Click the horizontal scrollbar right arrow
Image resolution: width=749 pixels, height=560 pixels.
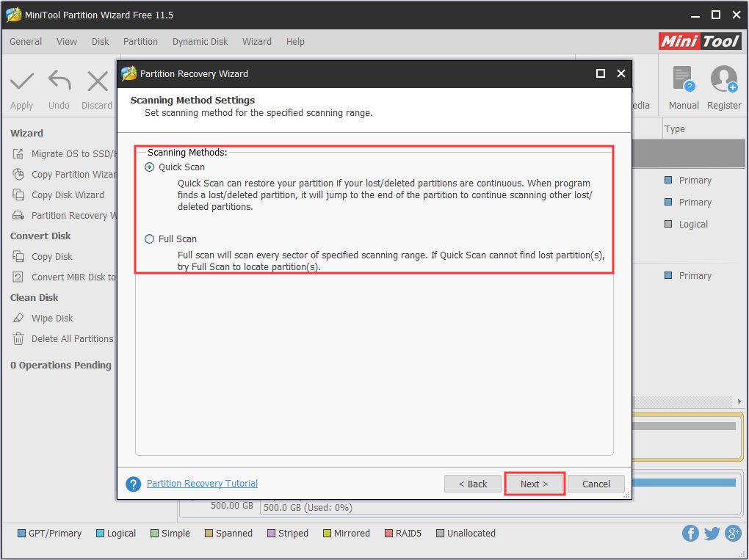739,401
